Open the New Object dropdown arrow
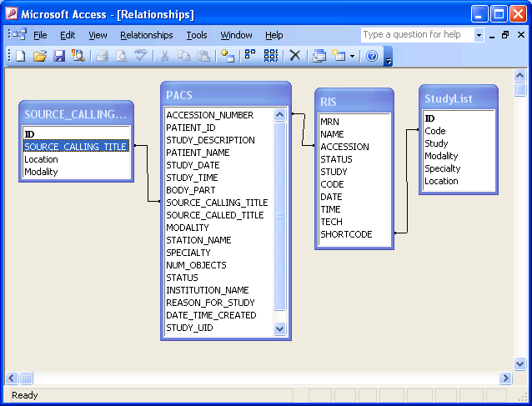This screenshot has width=532, height=406. pyautogui.click(x=352, y=56)
